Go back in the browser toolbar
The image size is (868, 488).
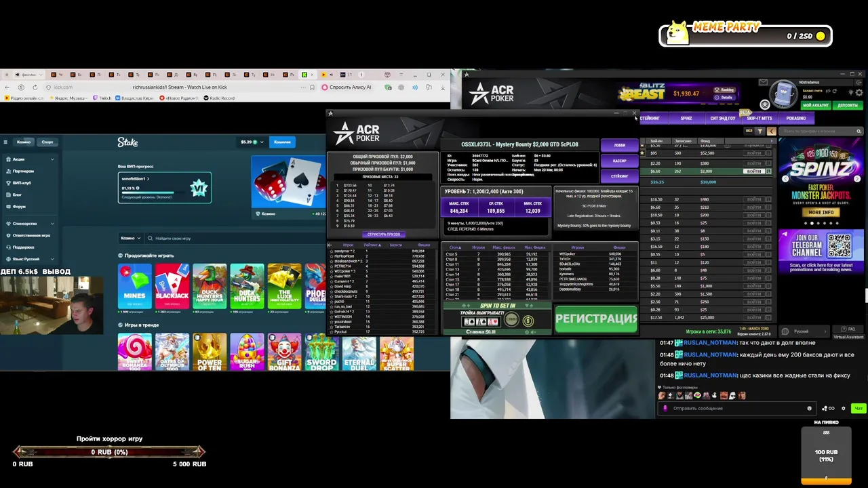[x=7, y=87]
